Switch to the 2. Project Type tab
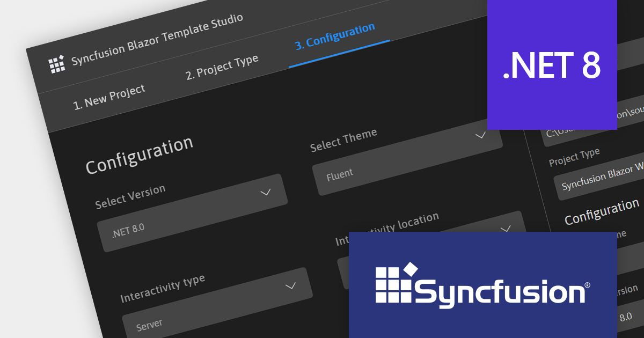Image resolution: width=644 pixels, height=338 pixels. (222, 67)
